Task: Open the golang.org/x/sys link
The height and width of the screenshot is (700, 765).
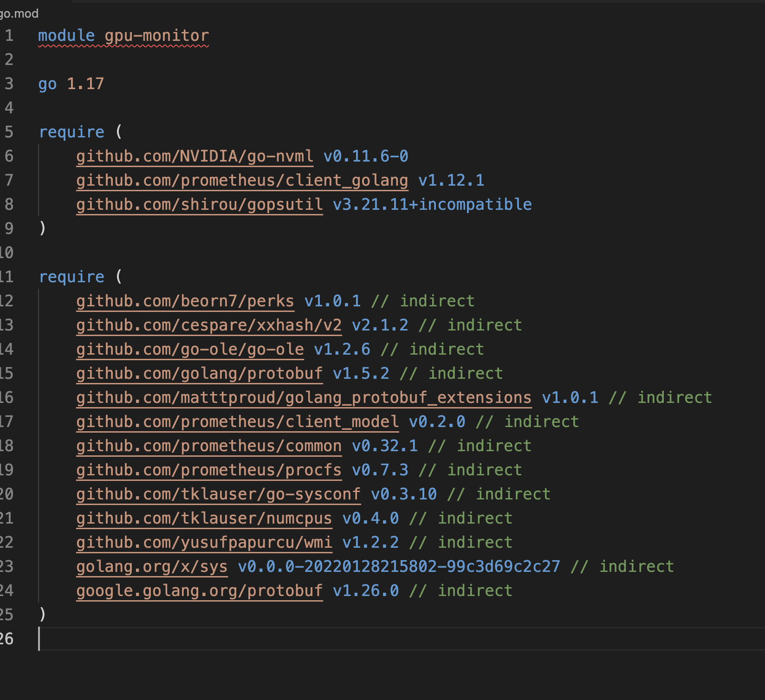Action: click(x=152, y=567)
